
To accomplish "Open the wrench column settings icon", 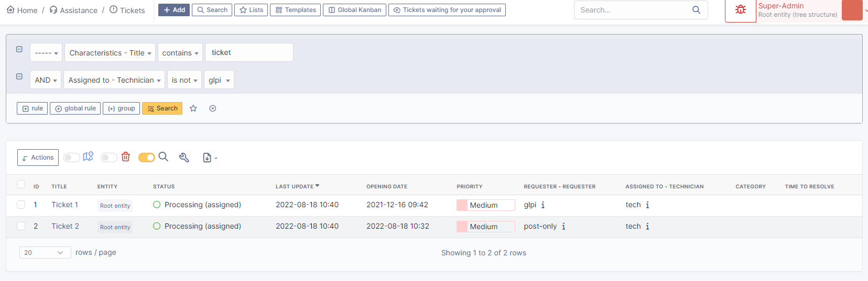I will [184, 158].
